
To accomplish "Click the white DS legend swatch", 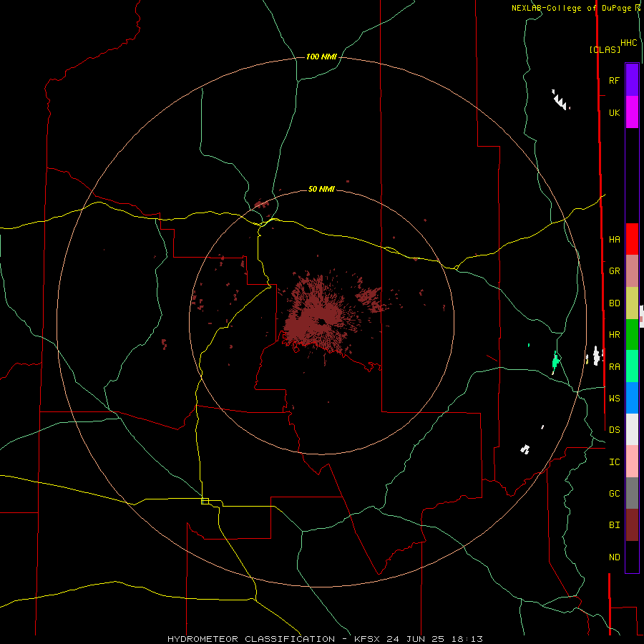I will [x=632, y=429].
